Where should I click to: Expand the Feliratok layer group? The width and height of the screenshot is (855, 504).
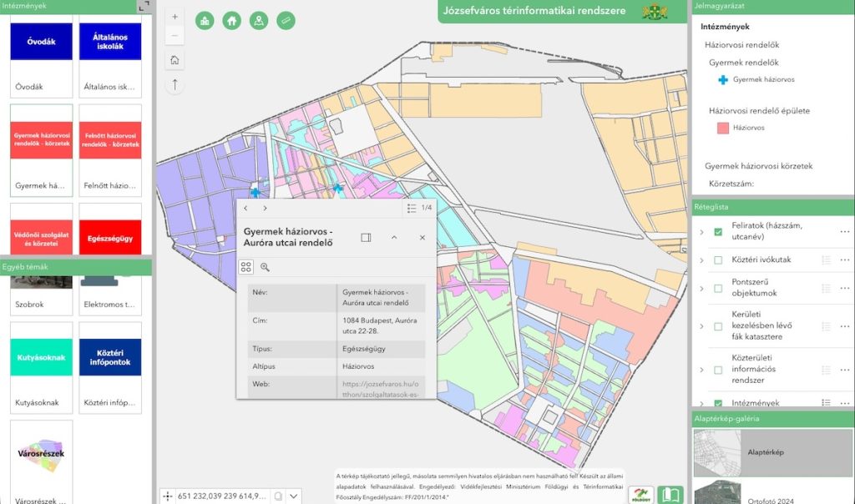point(701,232)
